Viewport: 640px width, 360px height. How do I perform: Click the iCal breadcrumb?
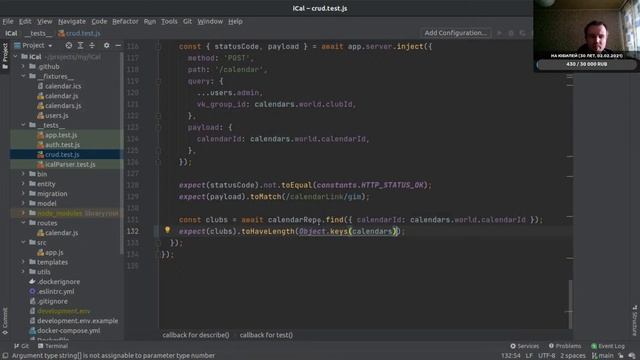pos(11,33)
